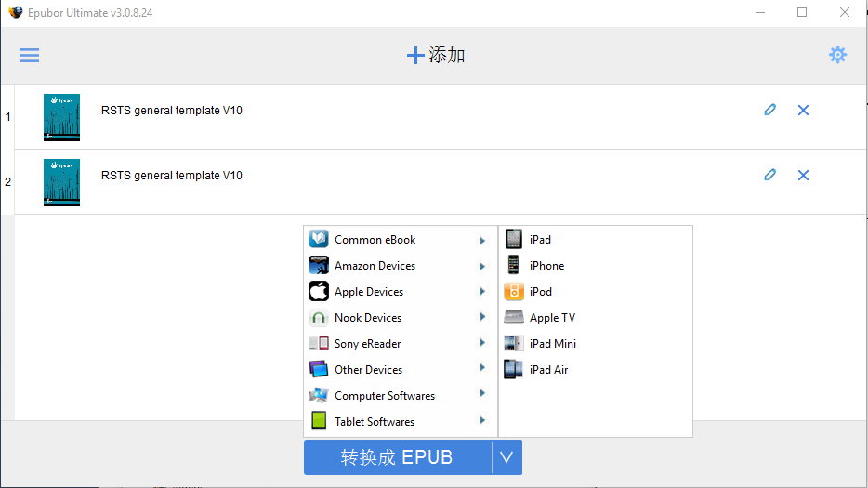Select row 2 title RSTS general template V10
The image size is (868, 488).
(172, 175)
